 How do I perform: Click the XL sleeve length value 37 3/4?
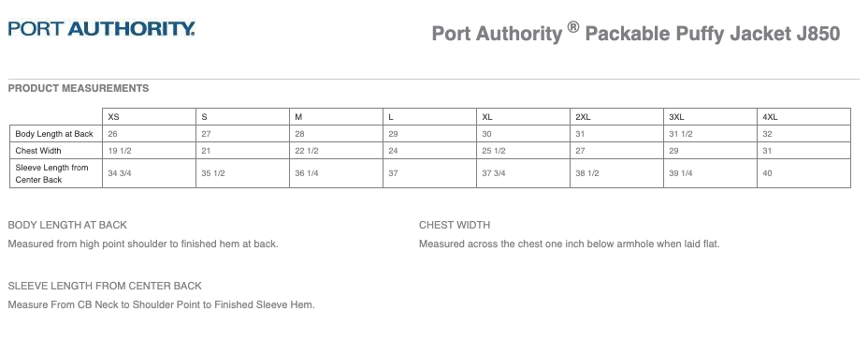tap(523, 173)
